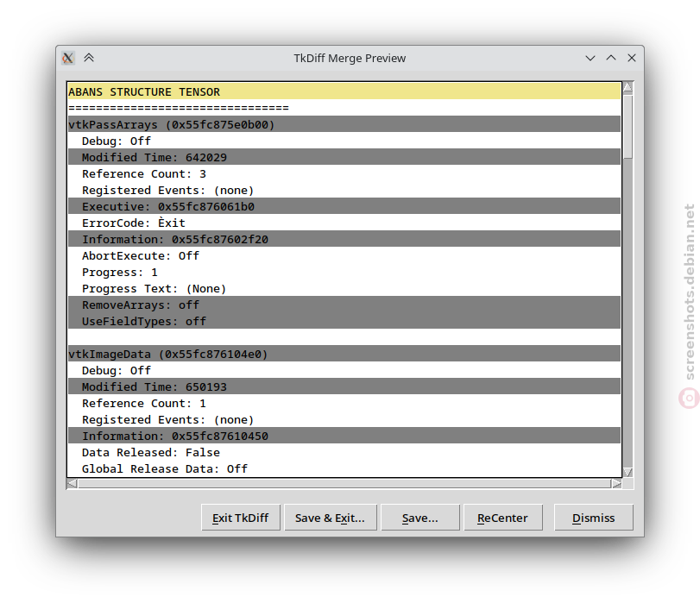Click the Data Released: False line
This screenshot has width=700, height=603.
344,453
